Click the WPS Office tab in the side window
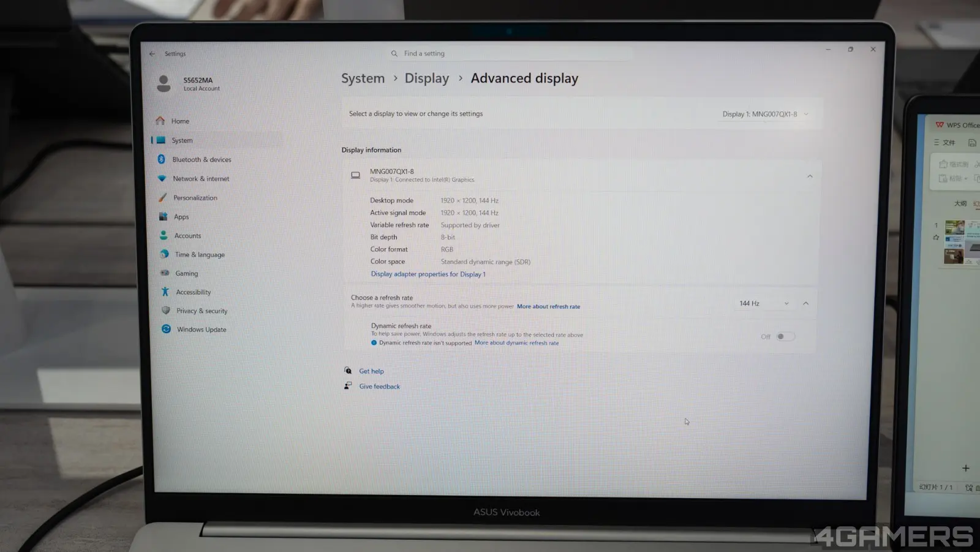 pyautogui.click(x=957, y=125)
